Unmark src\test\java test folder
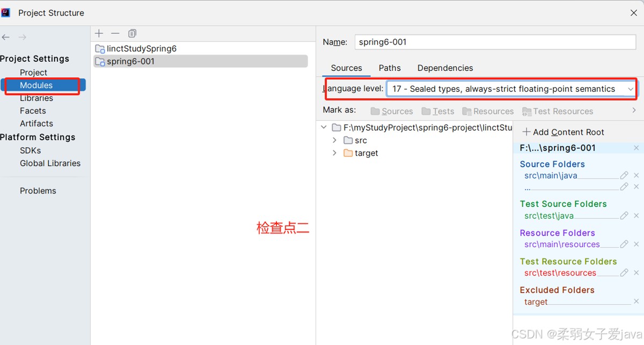The image size is (644, 345). 636,215
